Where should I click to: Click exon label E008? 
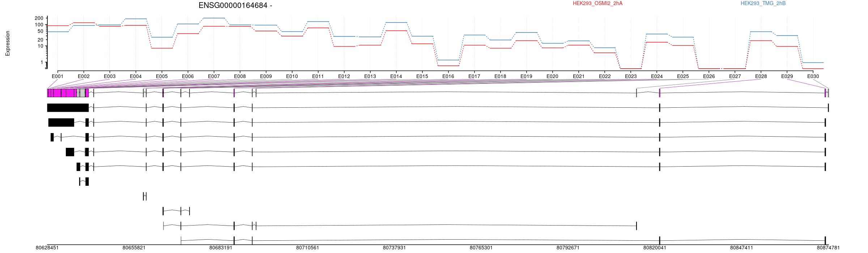point(240,76)
